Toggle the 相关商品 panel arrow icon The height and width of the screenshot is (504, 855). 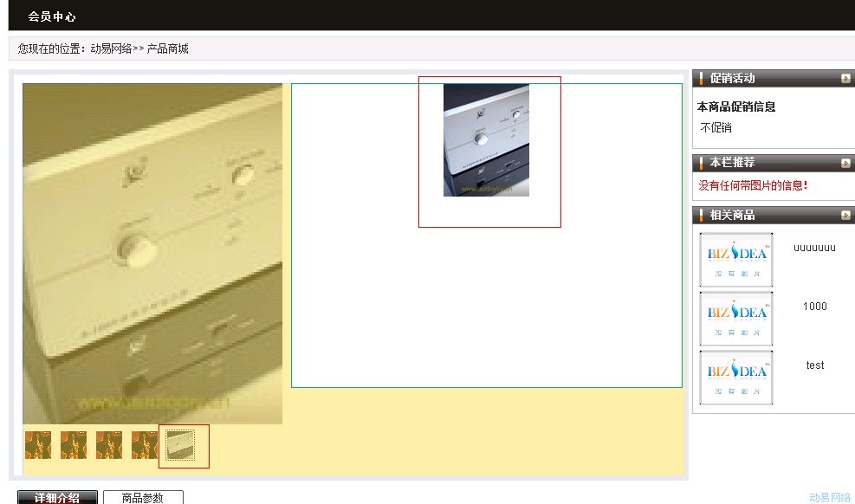pos(845,216)
